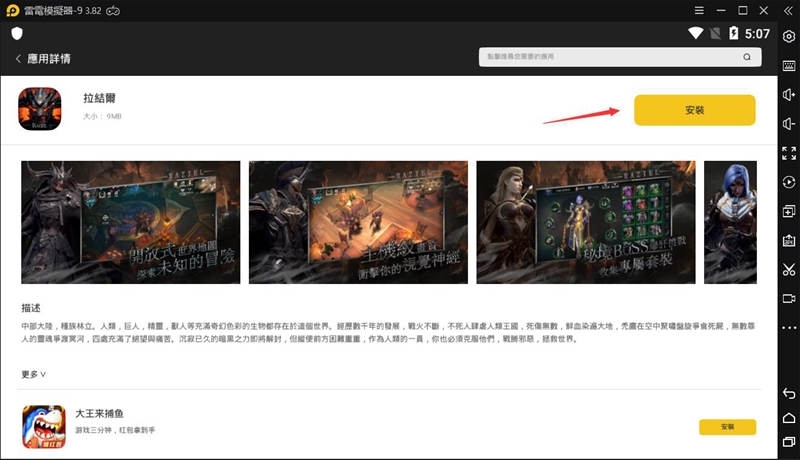Go back via 應用詳情 back arrow
Viewport: 800px width, 460px height.
click(x=18, y=59)
